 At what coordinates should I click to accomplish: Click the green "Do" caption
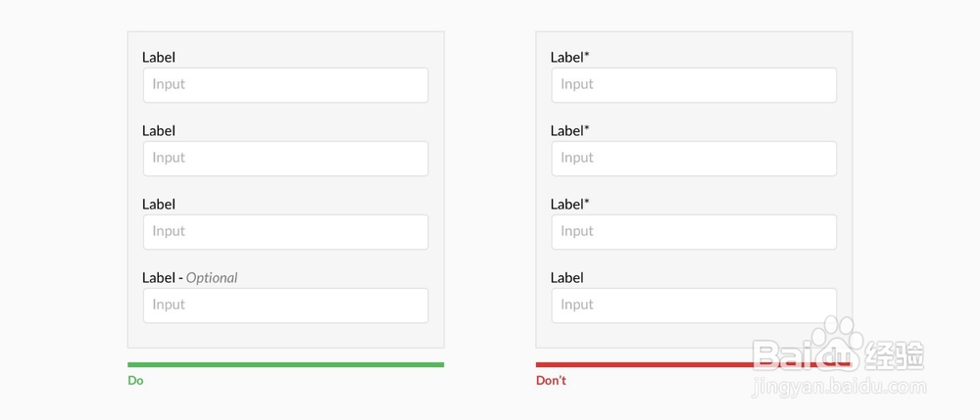(x=135, y=381)
